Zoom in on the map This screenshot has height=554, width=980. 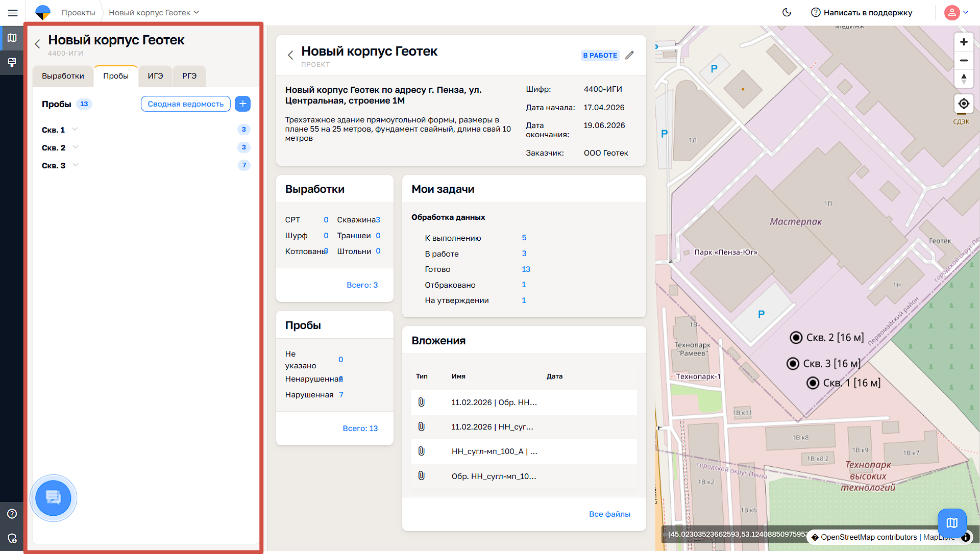(963, 42)
